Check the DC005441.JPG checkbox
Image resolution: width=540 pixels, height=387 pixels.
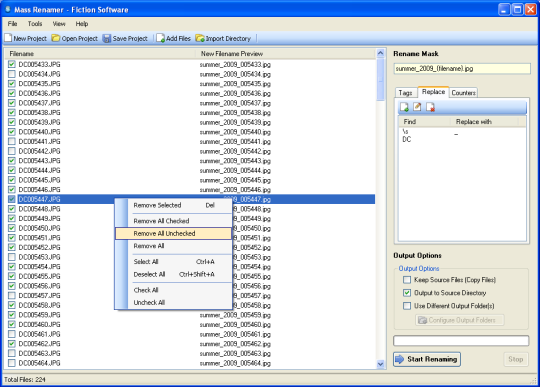(x=12, y=142)
